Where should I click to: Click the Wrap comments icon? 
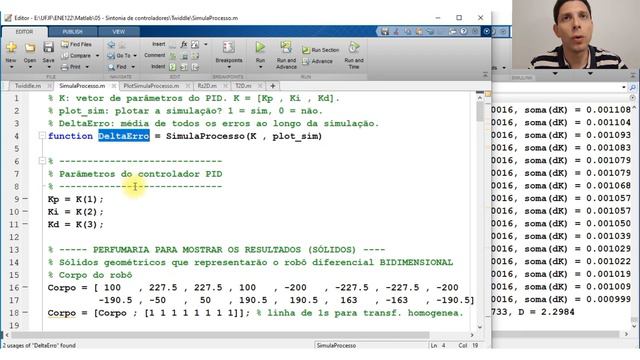pos(195,56)
